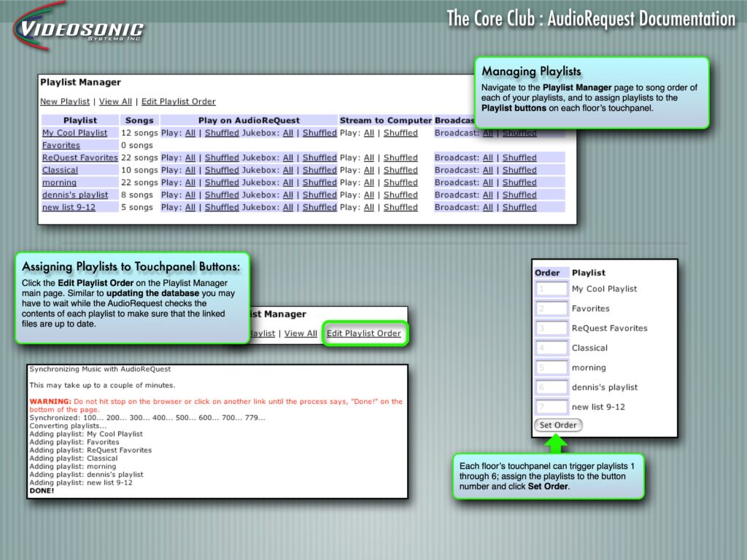Open the new list 9-12 playlist link
The height and width of the screenshot is (560, 747).
[69, 207]
